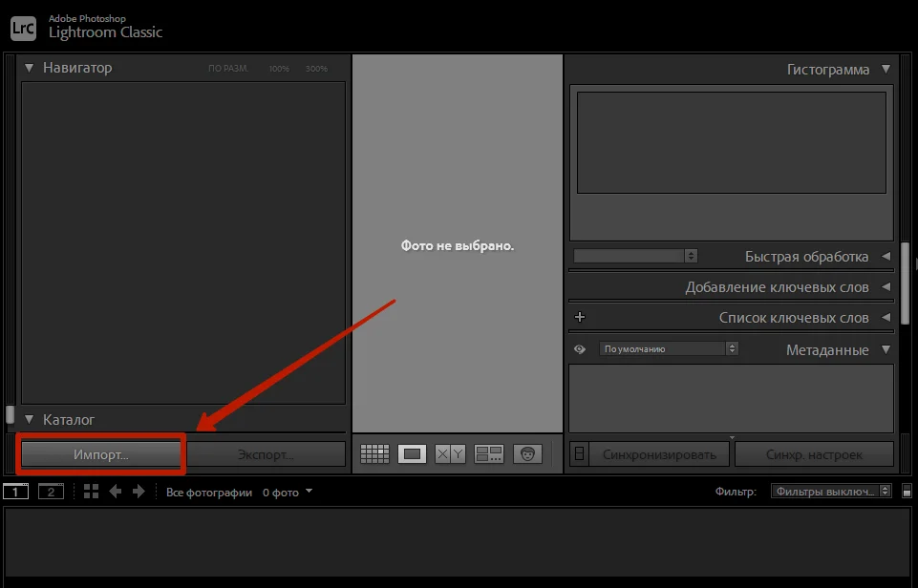Collapse the Каталог panel

coord(29,419)
